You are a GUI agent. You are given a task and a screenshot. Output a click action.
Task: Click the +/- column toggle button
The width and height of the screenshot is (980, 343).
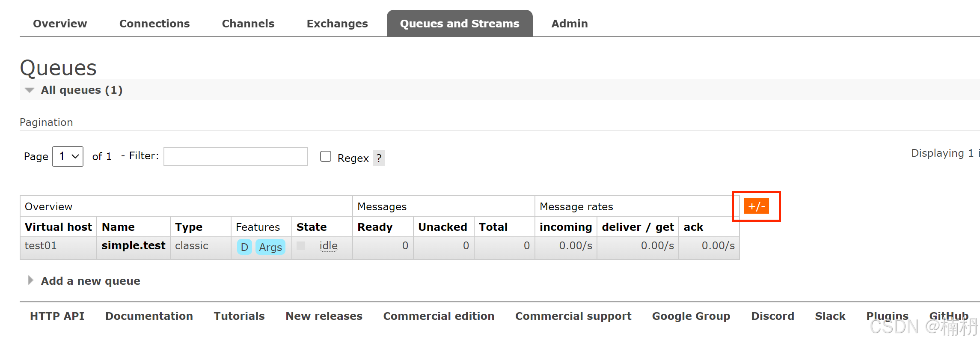(757, 206)
